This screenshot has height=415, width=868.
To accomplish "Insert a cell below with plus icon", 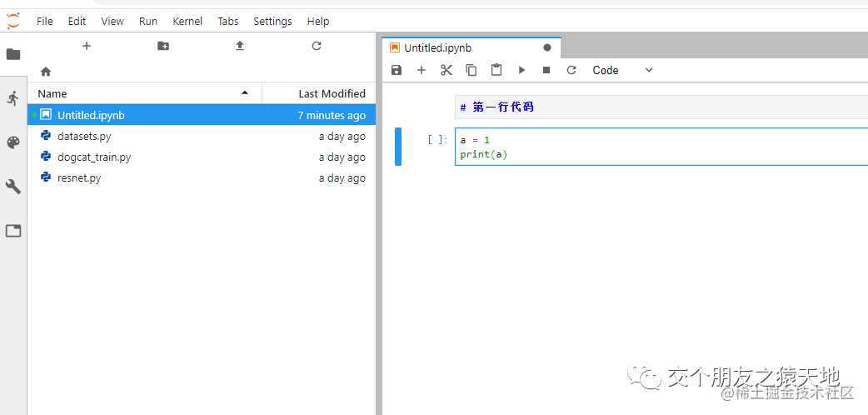I will coord(422,70).
